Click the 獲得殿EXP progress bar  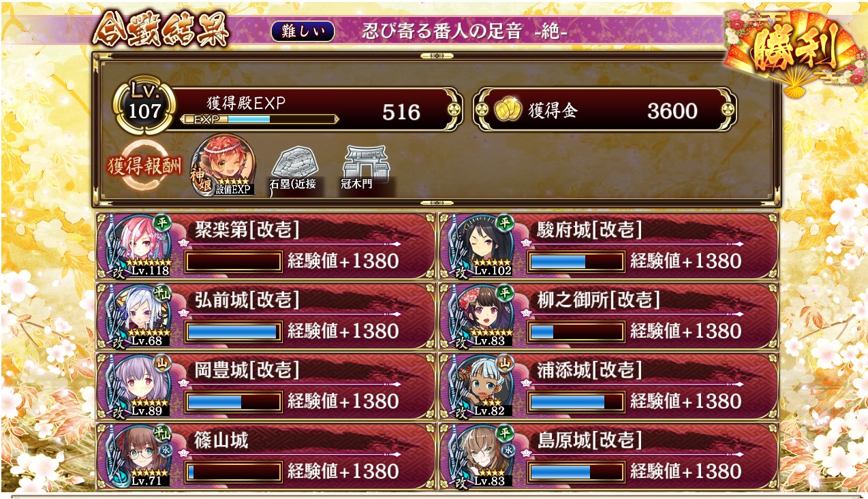click(260, 119)
